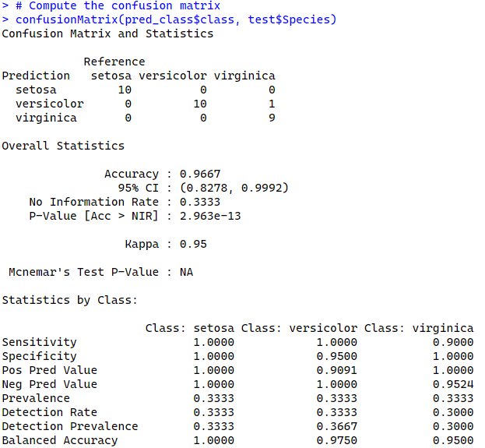Click the Balanced Accuracy value 0.9750
The width and height of the screenshot is (485, 448).
coord(337,440)
